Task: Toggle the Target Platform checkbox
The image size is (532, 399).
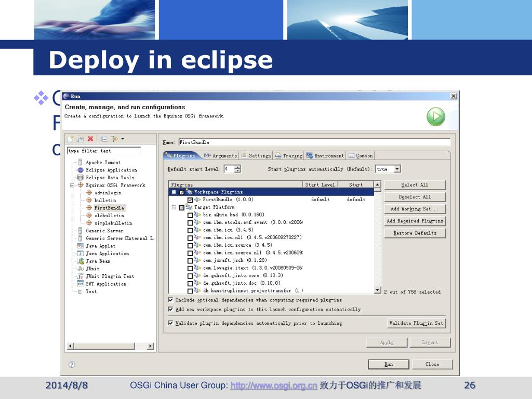Action: [x=181, y=208]
